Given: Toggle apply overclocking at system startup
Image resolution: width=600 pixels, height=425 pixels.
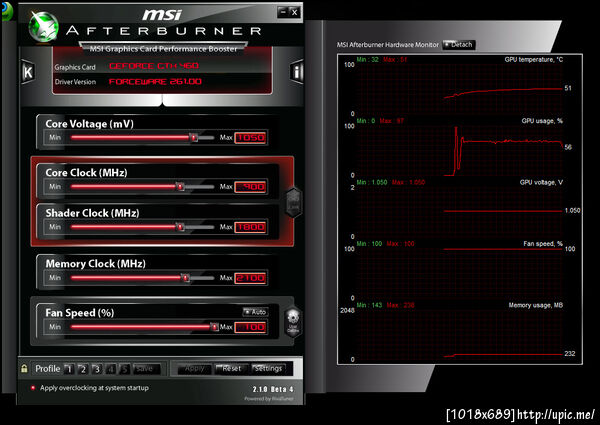Looking at the screenshot, I should pos(33,388).
